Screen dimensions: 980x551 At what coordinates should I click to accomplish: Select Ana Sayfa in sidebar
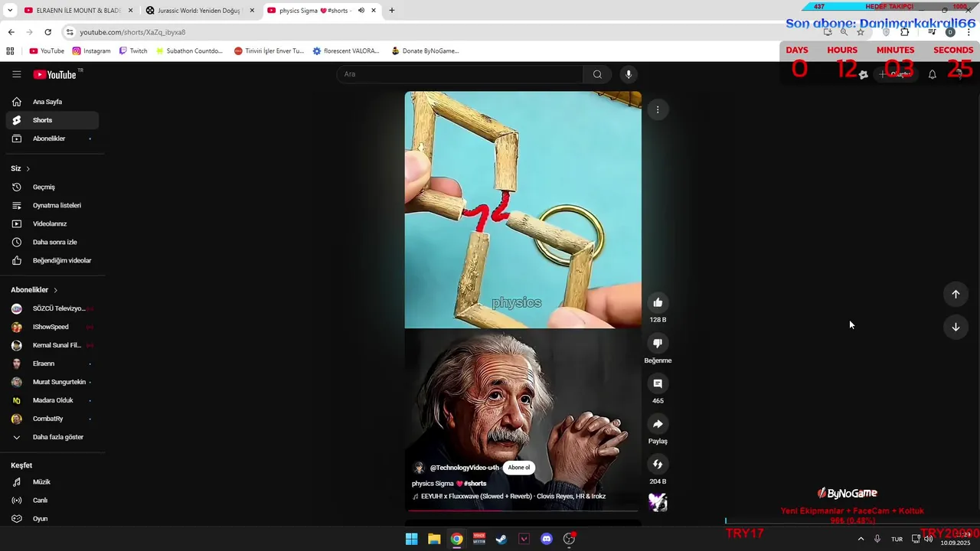pos(52,102)
